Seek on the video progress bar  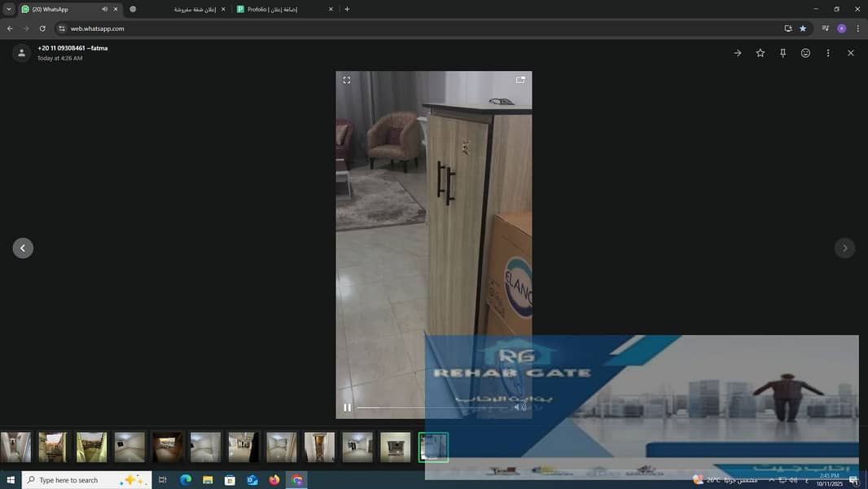pyautogui.click(x=432, y=407)
